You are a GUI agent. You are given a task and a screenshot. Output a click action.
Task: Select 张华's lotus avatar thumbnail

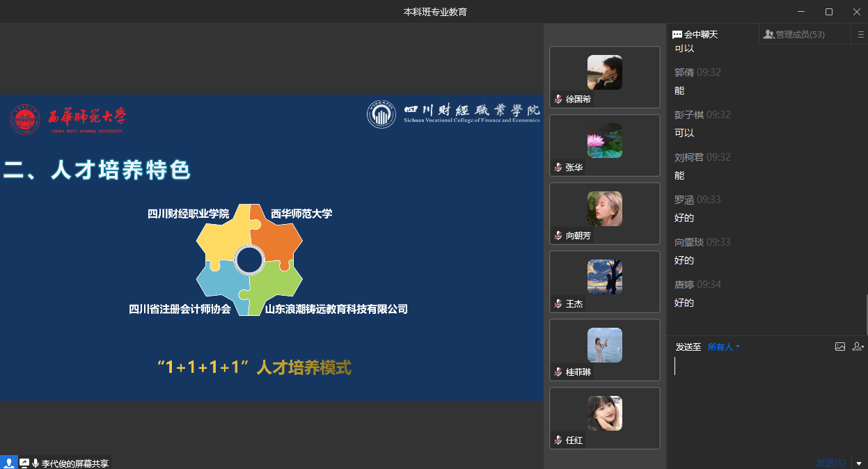click(605, 141)
